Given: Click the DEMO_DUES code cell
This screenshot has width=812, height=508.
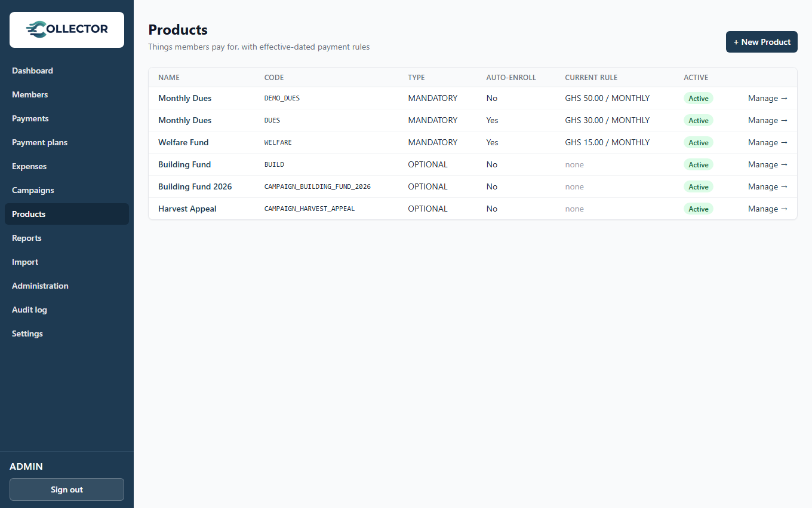Looking at the screenshot, I should click(282, 98).
